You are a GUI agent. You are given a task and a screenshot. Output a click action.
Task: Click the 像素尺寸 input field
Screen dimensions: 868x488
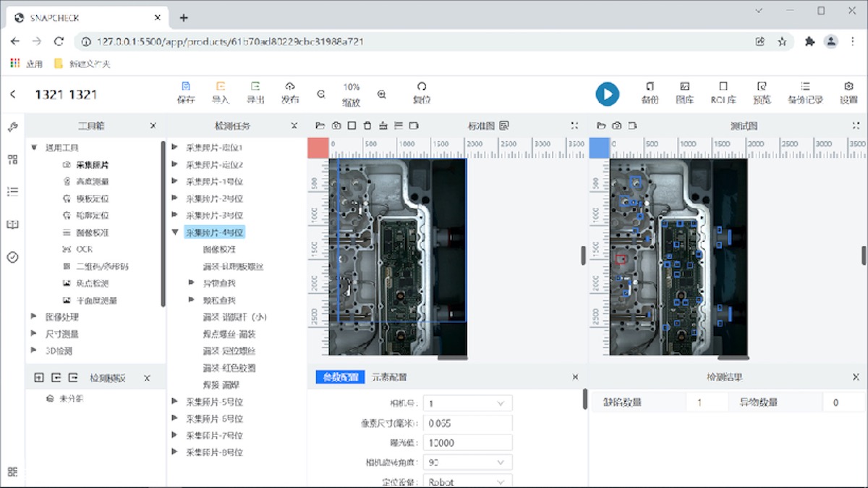[x=468, y=423]
